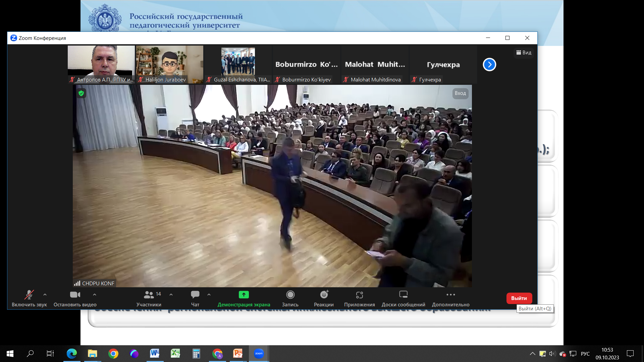Switch input language РУС
This screenshot has width=644, height=362.
click(x=585, y=354)
